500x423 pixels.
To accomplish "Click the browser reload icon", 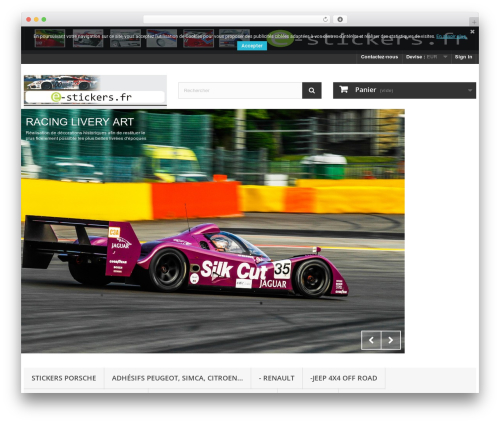I will [325, 19].
